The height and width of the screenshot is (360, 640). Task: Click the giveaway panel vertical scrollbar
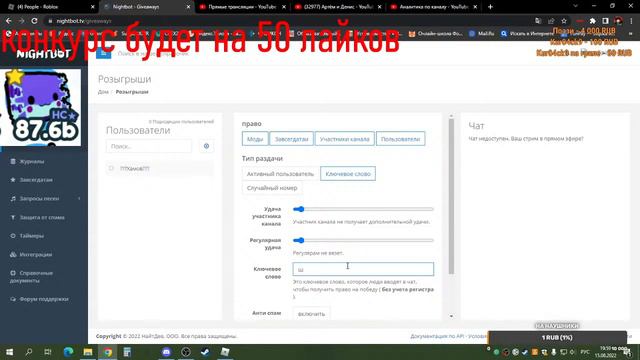pyautogui.click(x=451, y=196)
